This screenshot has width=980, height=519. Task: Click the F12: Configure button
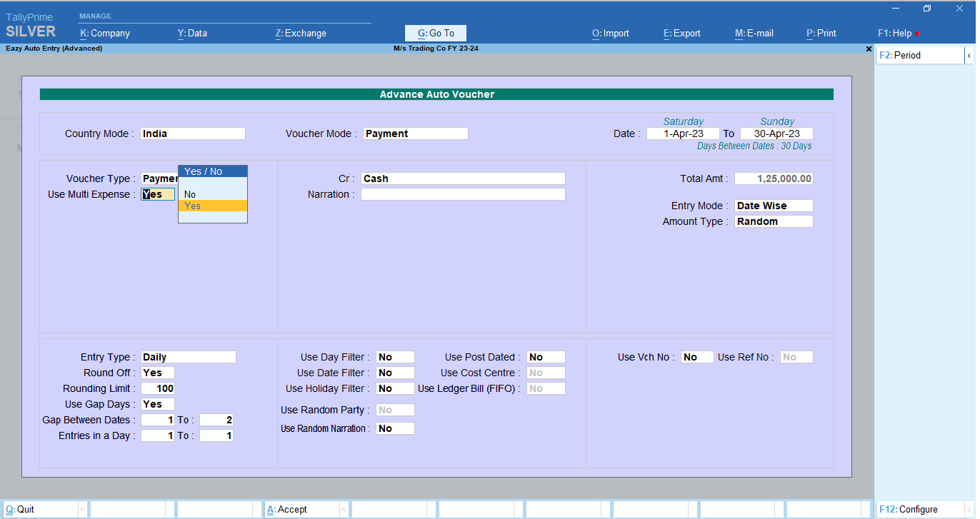921,510
